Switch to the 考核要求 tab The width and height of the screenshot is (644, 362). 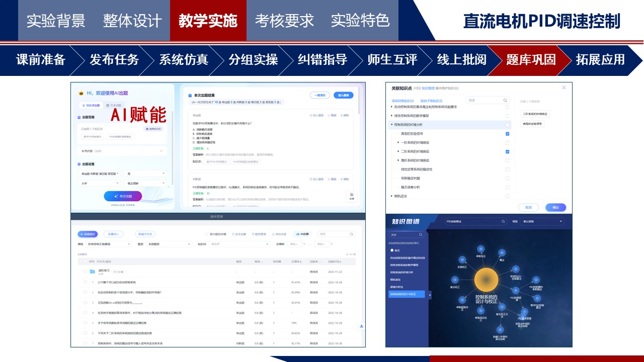pyautogui.click(x=284, y=21)
